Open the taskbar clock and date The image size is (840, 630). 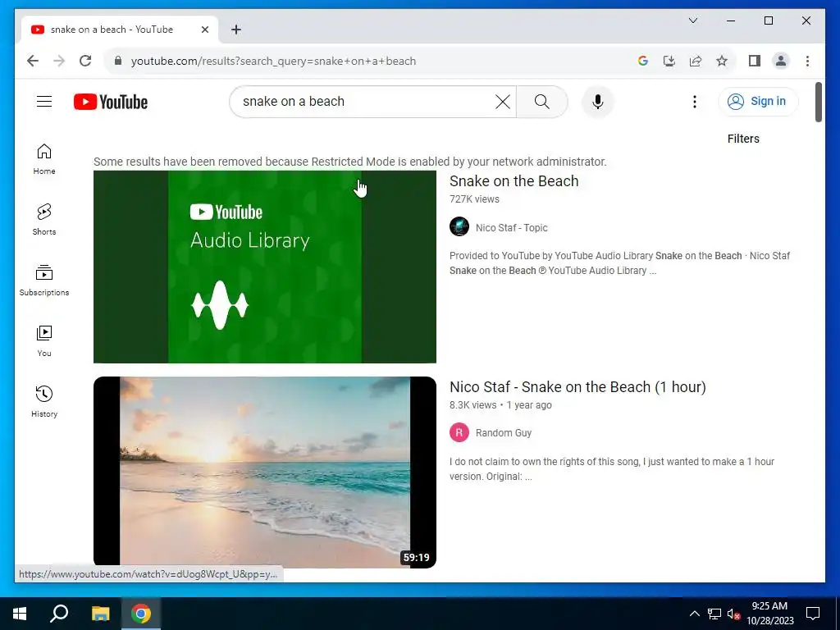769,614
